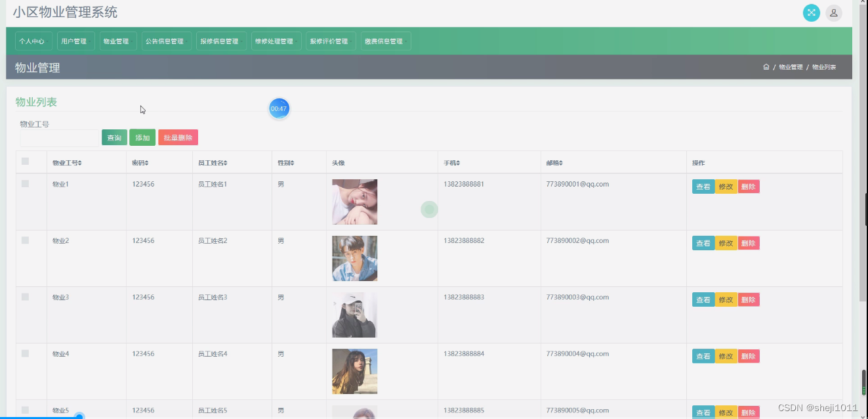Sort the table by 物业工号 column
The height and width of the screenshot is (419, 868).
tap(80, 162)
